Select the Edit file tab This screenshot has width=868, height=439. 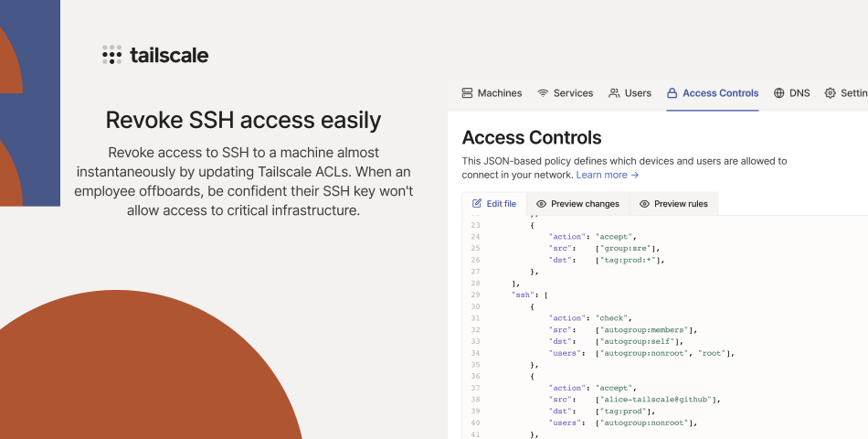pos(494,203)
